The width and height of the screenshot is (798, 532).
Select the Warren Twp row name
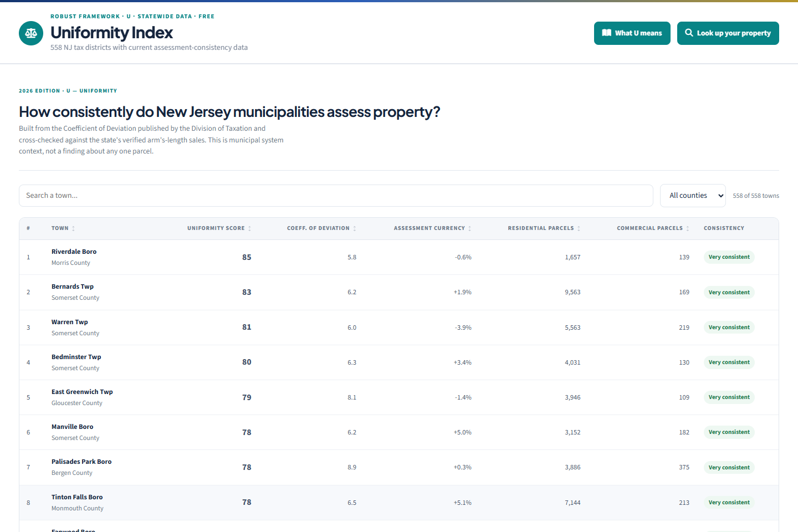70,322
